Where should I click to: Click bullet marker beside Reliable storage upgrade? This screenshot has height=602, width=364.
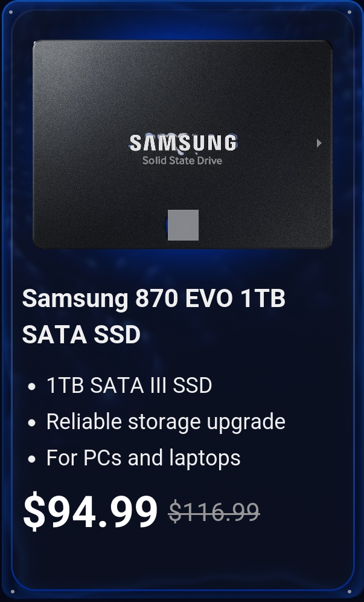(32, 422)
